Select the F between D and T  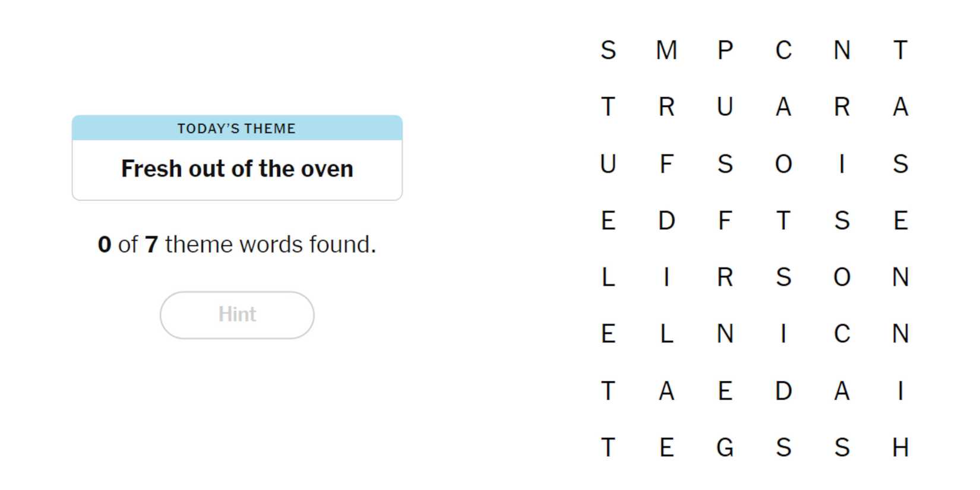click(x=725, y=220)
